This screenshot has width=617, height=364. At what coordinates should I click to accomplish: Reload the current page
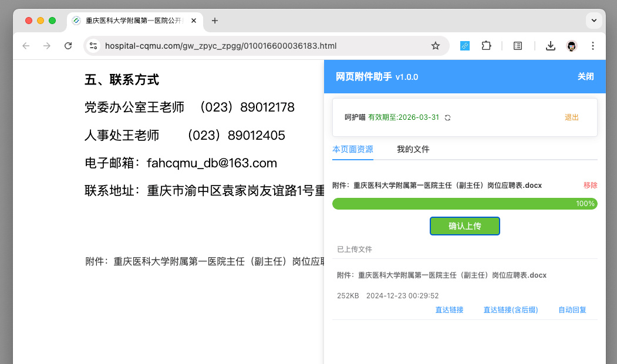tap(68, 46)
